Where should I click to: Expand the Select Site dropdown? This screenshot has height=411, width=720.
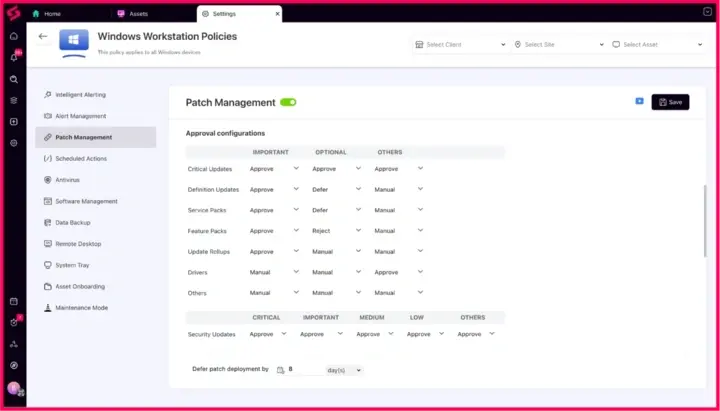click(x=558, y=45)
